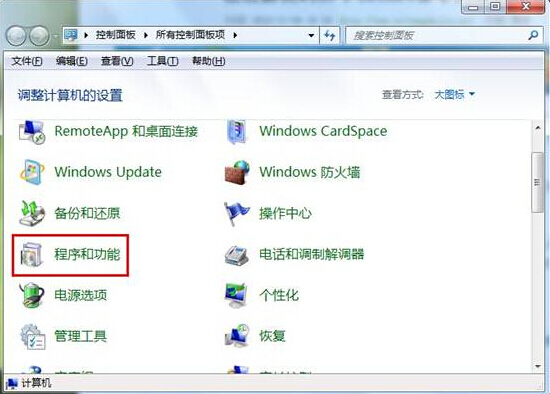This screenshot has width=550, height=394.
Task: Open the 备份和还原 link text
Action: (87, 213)
